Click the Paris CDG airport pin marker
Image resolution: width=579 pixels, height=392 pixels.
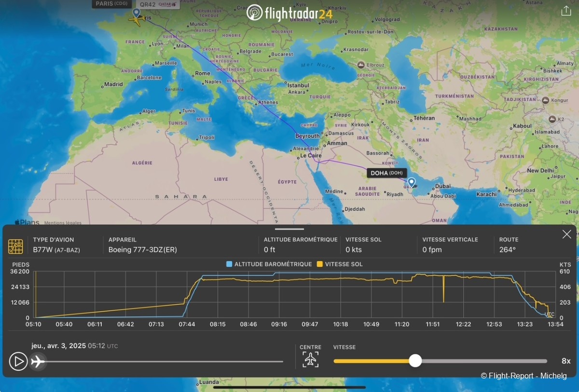point(136,13)
